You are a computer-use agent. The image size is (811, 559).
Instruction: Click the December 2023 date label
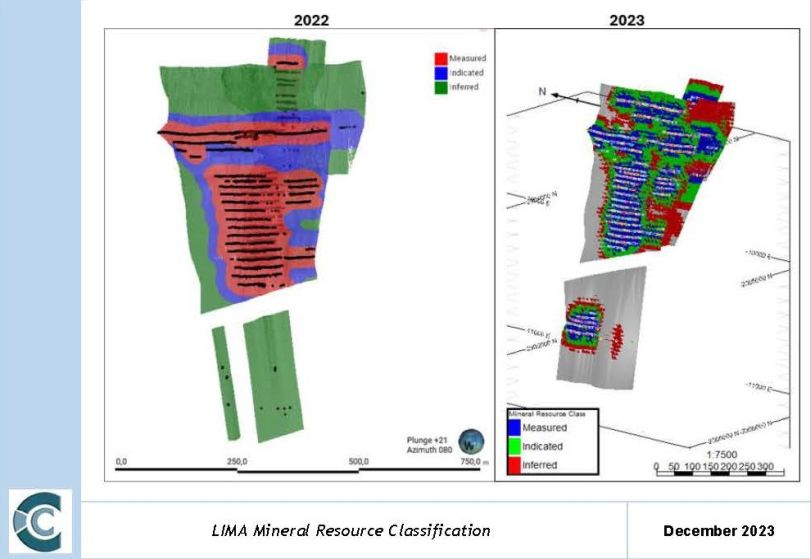tap(718, 530)
